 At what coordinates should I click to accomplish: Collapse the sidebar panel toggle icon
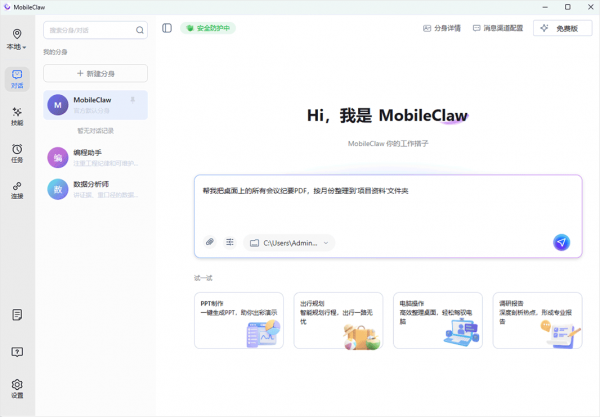(x=167, y=28)
